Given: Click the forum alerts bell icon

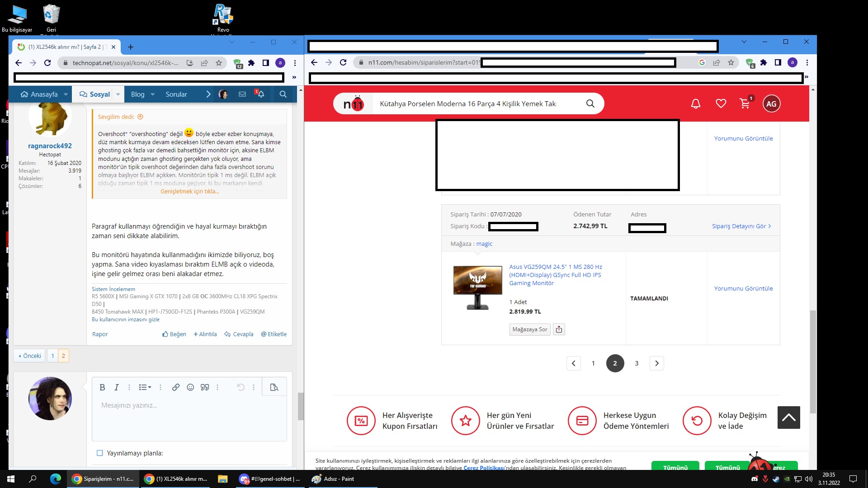Looking at the screenshot, I should click(260, 94).
